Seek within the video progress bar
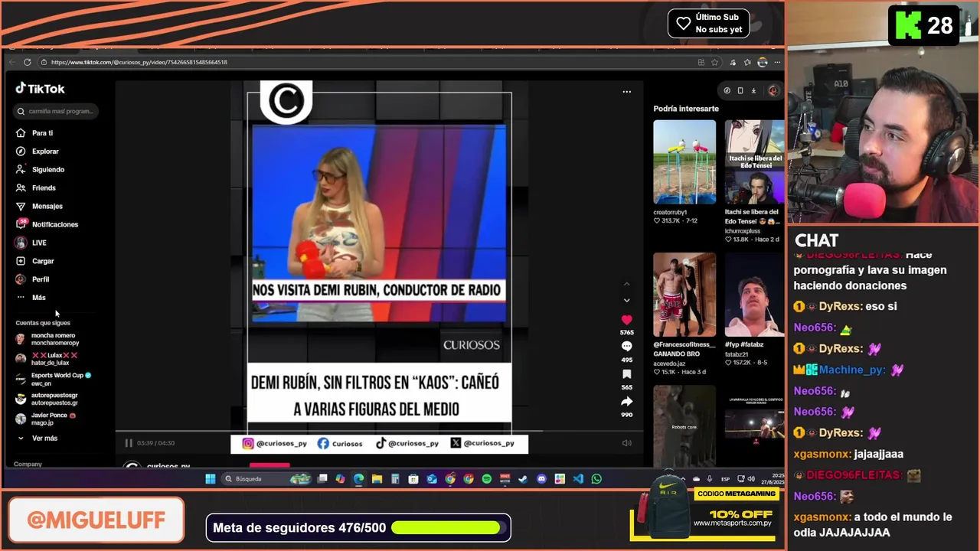The width and height of the screenshot is (980, 551). pos(381,432)
